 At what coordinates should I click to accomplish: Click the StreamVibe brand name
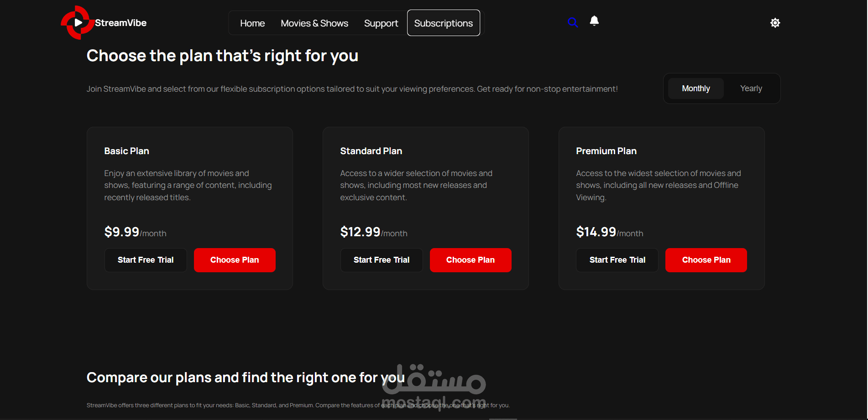(x=120, y=23)
